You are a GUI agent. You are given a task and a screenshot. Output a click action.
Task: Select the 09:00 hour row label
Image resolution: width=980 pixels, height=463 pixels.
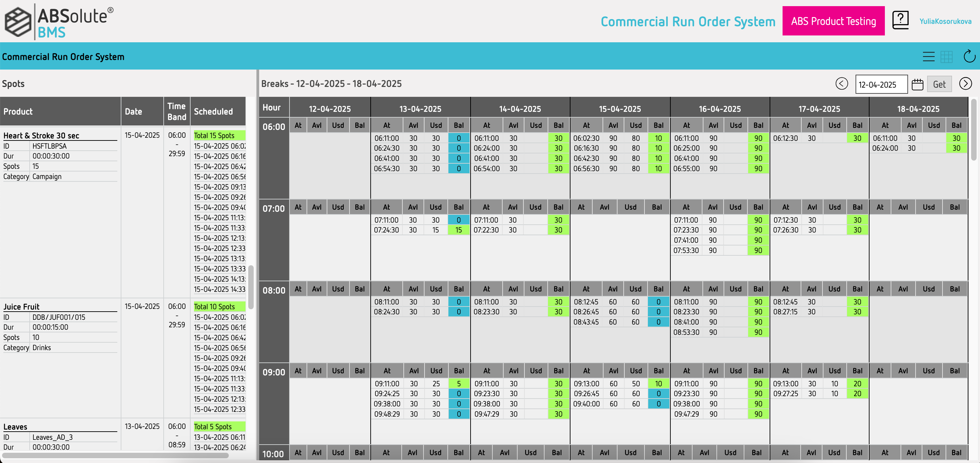[274, 372]
